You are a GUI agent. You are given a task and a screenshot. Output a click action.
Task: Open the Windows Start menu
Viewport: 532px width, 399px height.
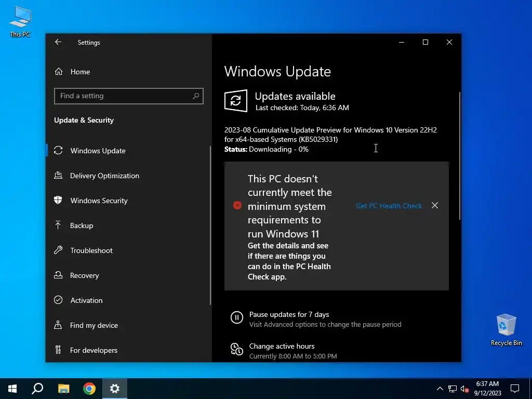coord(12,389)
